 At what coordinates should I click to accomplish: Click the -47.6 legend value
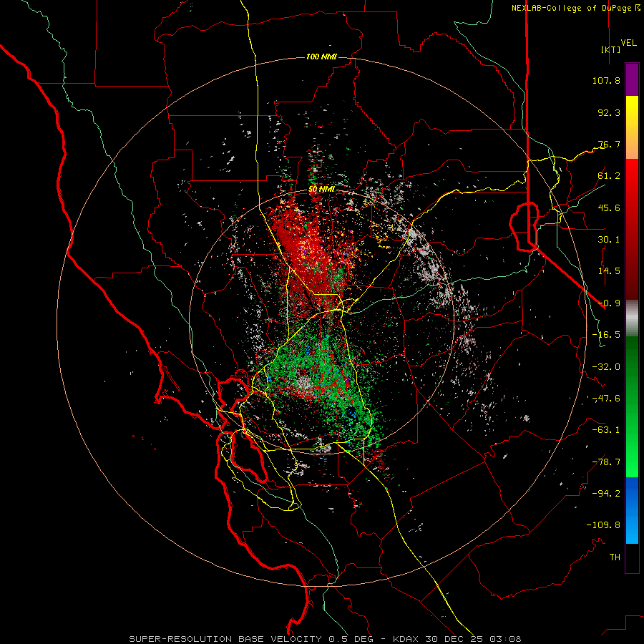point(606,399)
